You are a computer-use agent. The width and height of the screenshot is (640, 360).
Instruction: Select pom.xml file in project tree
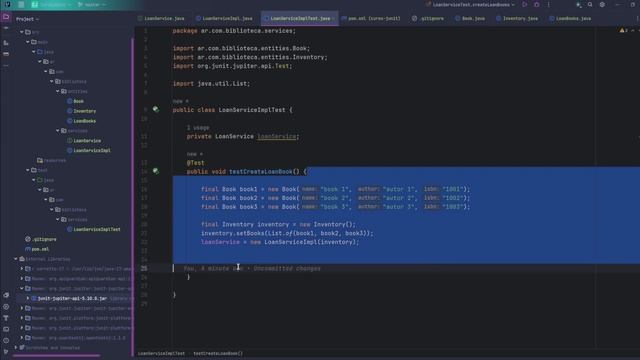click(40, 249)
